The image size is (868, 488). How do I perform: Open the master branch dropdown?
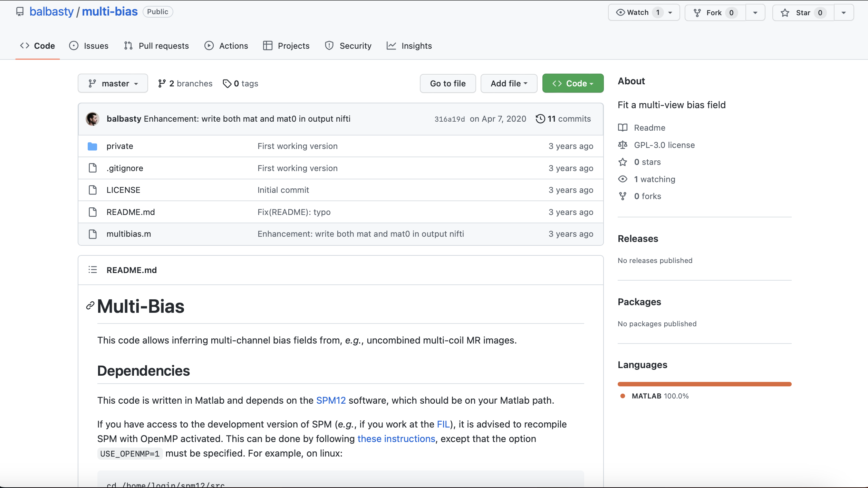tap(113, 84)
